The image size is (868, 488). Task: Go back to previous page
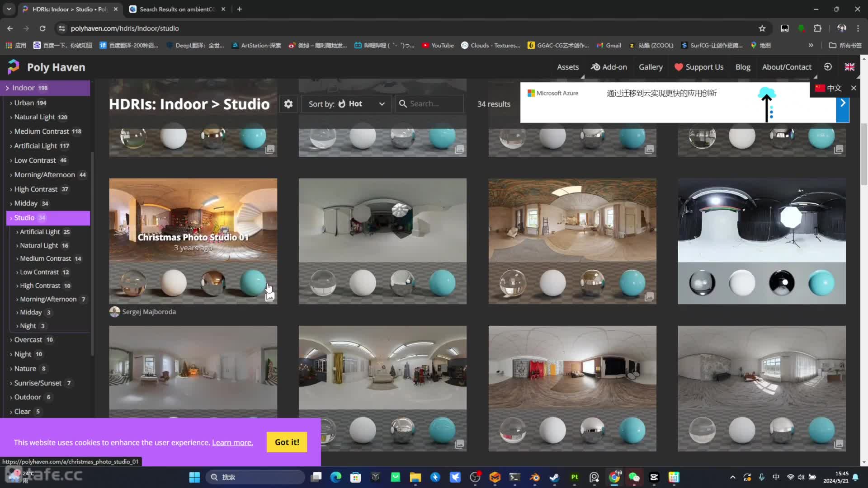coord(10,28)
